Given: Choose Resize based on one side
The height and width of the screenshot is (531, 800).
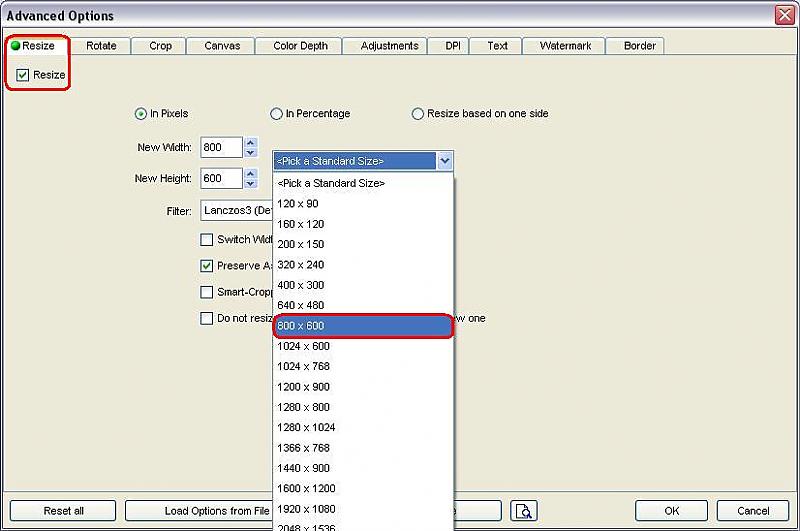Looking at the screenshot, I should pyautogui.click(x=418, y=114).
